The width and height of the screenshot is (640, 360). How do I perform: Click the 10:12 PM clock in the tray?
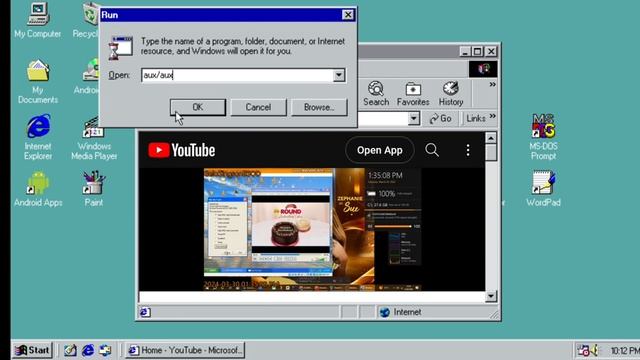[624, 351]
